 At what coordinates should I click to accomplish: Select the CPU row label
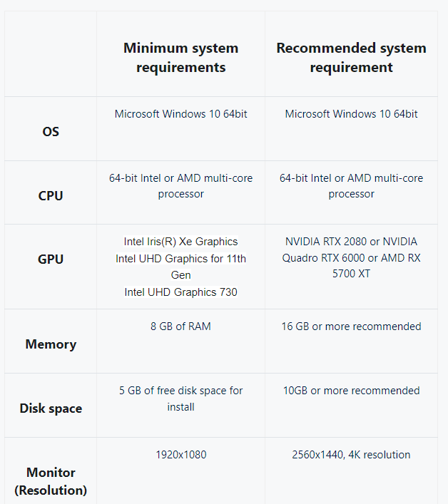[51, 195]
